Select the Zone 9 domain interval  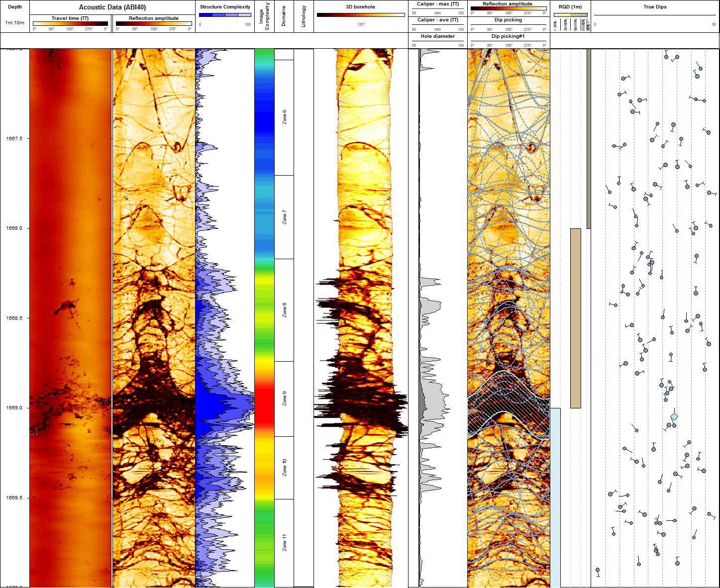point(284,398)
